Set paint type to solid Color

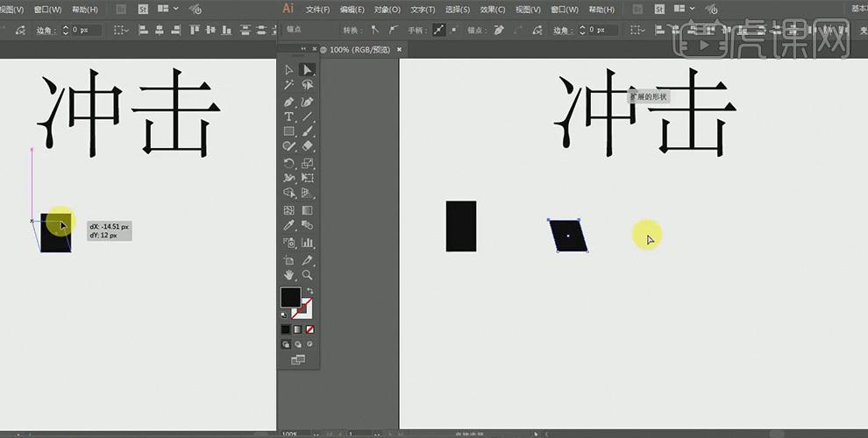point(285,329)
